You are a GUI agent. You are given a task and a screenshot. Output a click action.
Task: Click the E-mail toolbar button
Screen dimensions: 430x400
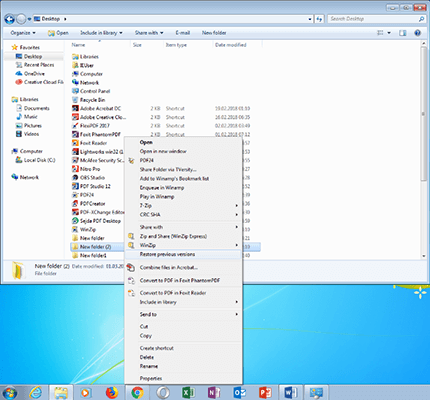tap(183, 33)
